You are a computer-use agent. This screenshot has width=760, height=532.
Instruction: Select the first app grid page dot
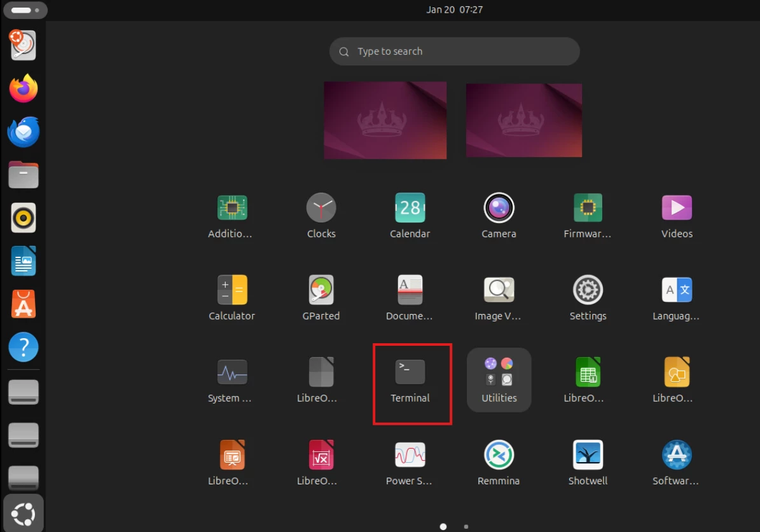443,527
